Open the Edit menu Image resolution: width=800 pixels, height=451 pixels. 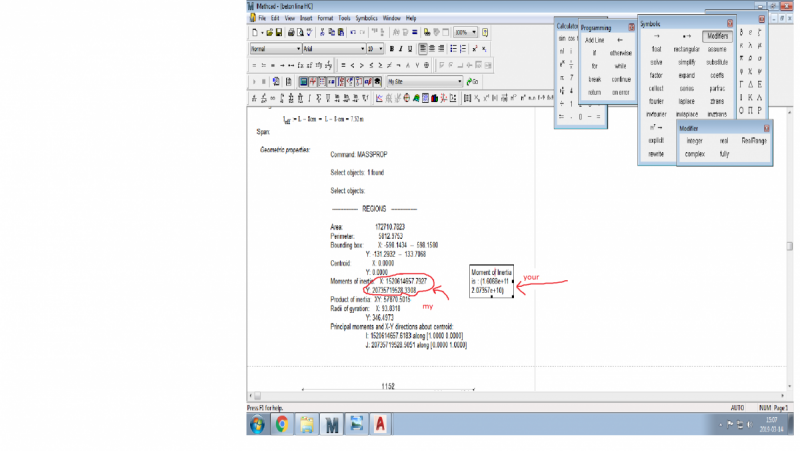point(275,18)
